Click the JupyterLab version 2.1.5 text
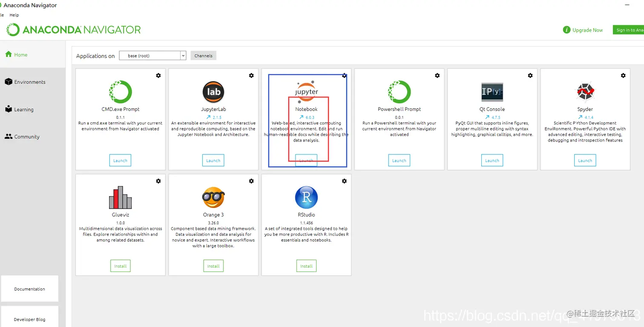644x327 pixels. tap(217, 117)
